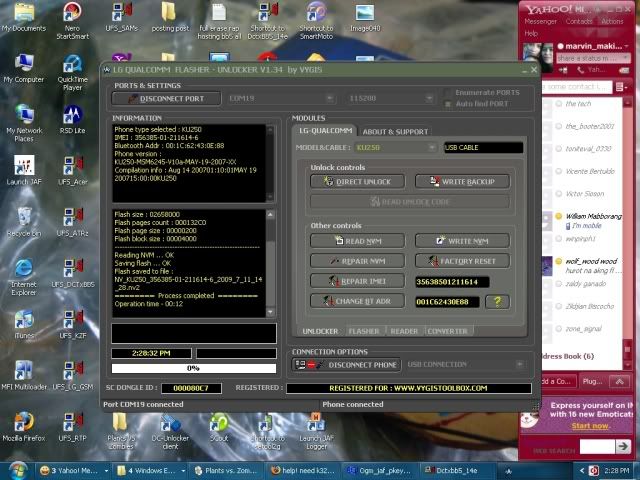
Task: Select the CONVERTER bottom tab
Action: (x=447, y=331)
